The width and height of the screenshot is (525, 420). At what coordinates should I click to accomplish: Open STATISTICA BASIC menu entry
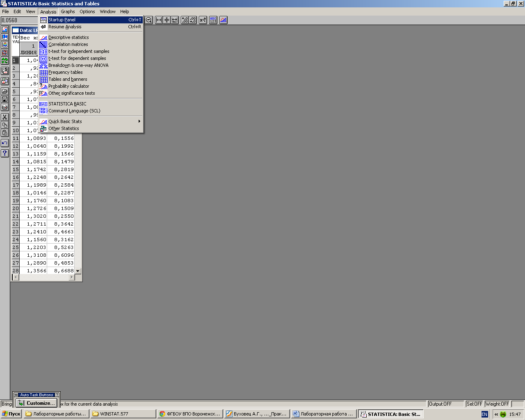coord(91,104)
